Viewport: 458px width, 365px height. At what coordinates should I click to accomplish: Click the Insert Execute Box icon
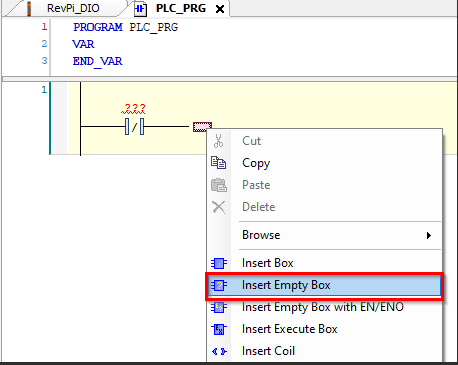pos(219,329)
